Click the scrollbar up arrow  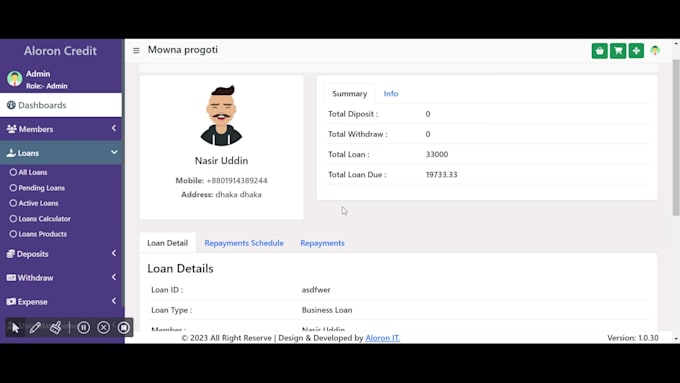[x=676, y=43]
